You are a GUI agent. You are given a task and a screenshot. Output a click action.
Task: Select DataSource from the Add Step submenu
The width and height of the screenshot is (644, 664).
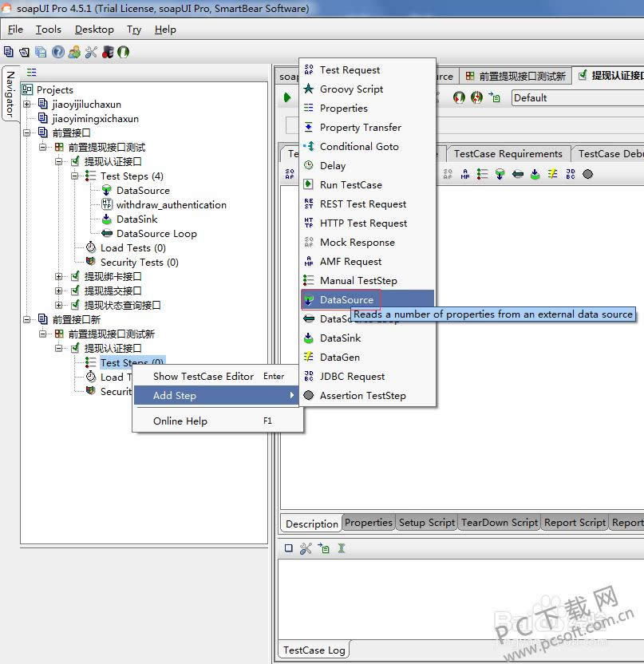pos(346,300)
